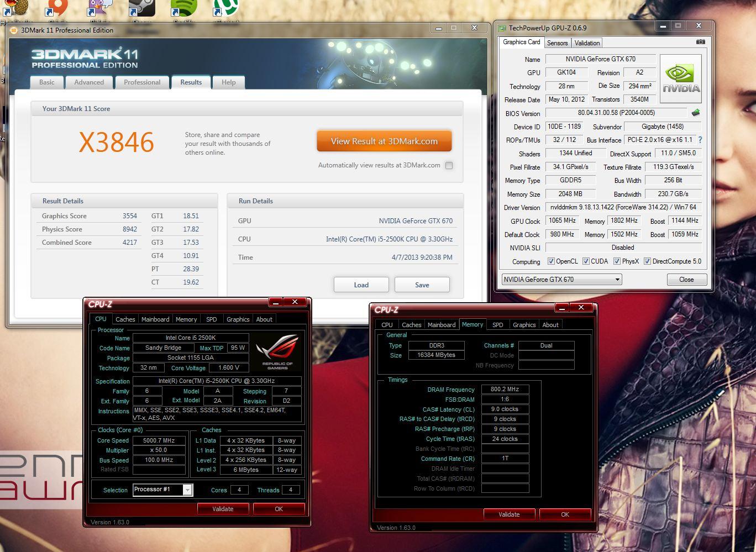Click the Core Voltage value 1.600 V
Image resolution: width=756 pixels, height=552 pixels.
click(228, 367)
